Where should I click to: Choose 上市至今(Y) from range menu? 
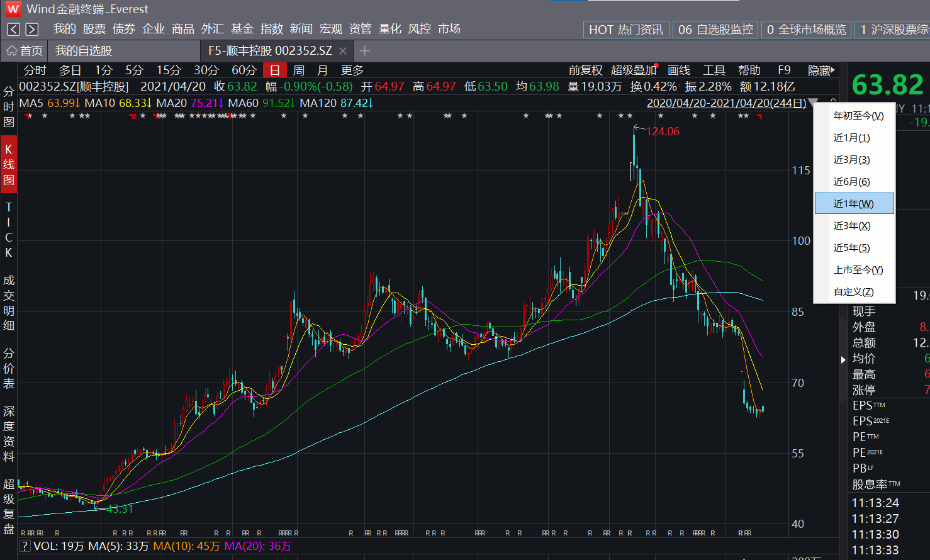pos(854,270)
